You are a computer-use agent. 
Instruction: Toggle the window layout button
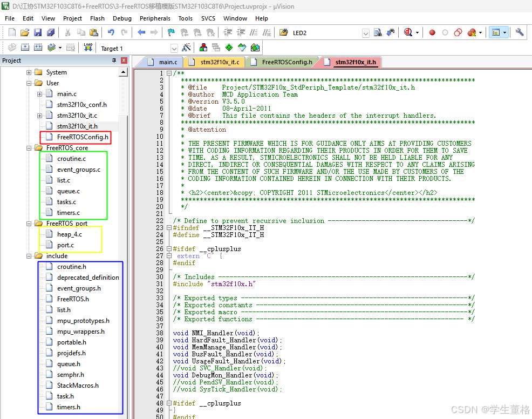click(496, 32)
